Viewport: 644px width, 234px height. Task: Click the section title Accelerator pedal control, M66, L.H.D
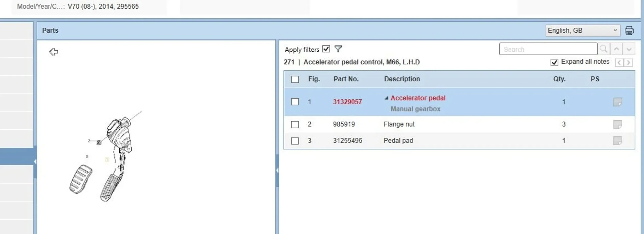(362, 62)
